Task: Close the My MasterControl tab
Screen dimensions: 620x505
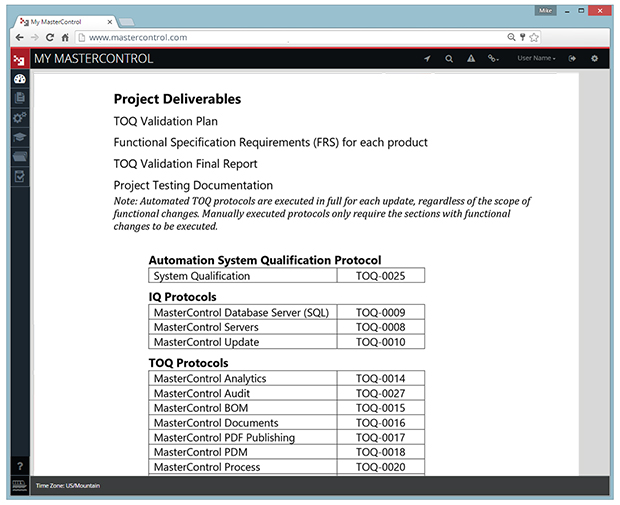Action: (x=110, y=22)
